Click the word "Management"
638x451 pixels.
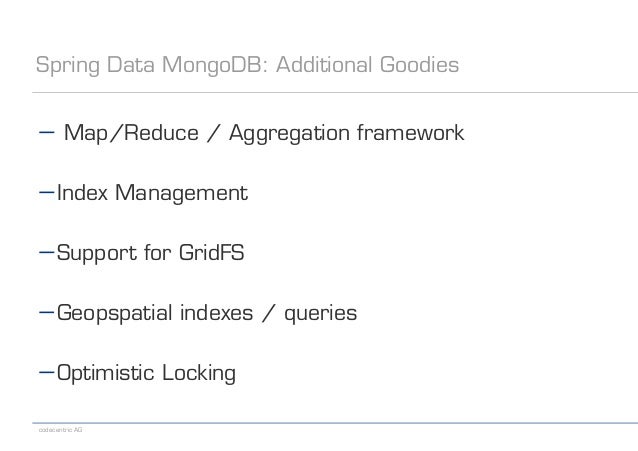181,193
